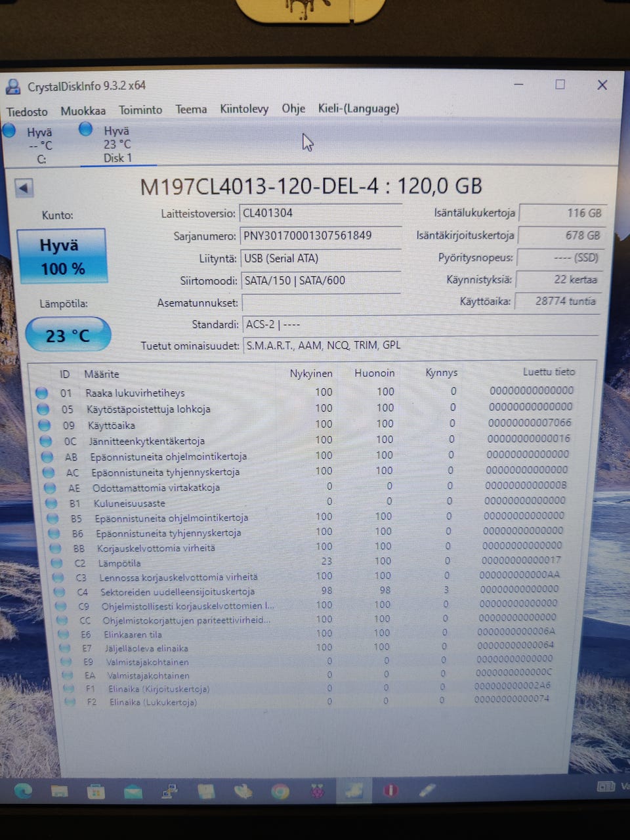Click the Laitteistoversio field CL401304

click(321, 213)
